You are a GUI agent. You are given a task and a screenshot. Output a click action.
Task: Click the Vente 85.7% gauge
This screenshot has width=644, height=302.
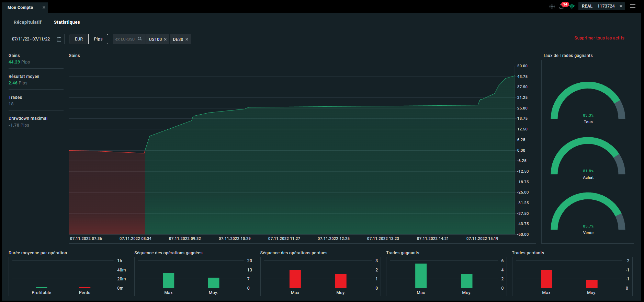coord(588,211)
